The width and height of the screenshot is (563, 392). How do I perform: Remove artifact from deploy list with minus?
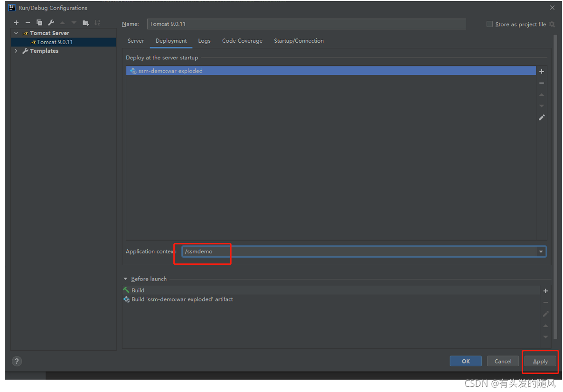pyautogui.click(x=542, y=83)
